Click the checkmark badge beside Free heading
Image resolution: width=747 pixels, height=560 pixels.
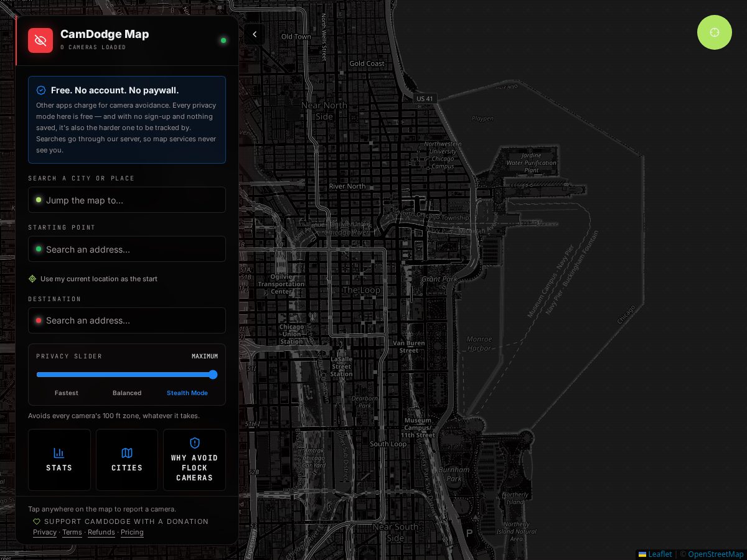point(41,90)
